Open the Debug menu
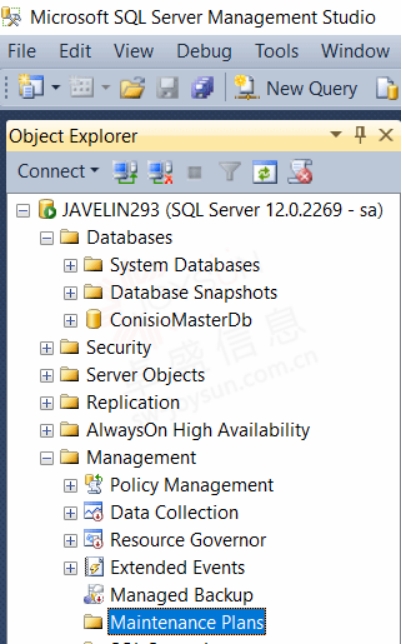Image resolution: width=402 pixels, height=644 pixels. pos(204,51)
